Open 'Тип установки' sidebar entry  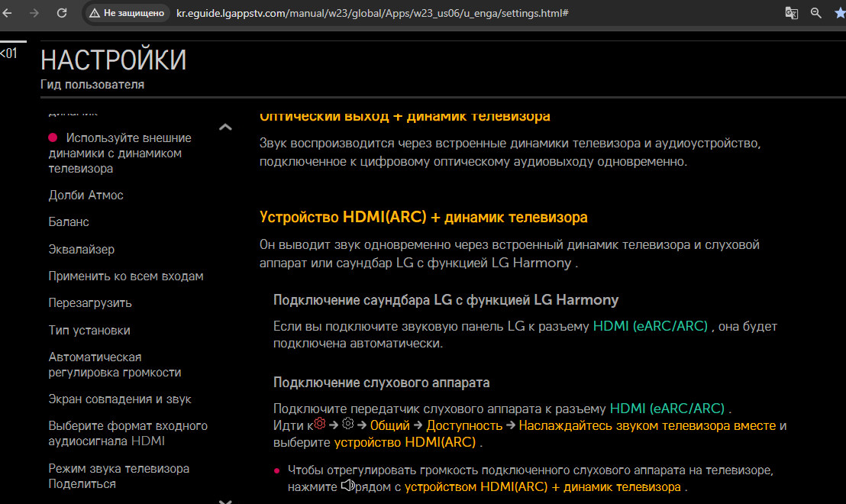click(x=89, y=331)
